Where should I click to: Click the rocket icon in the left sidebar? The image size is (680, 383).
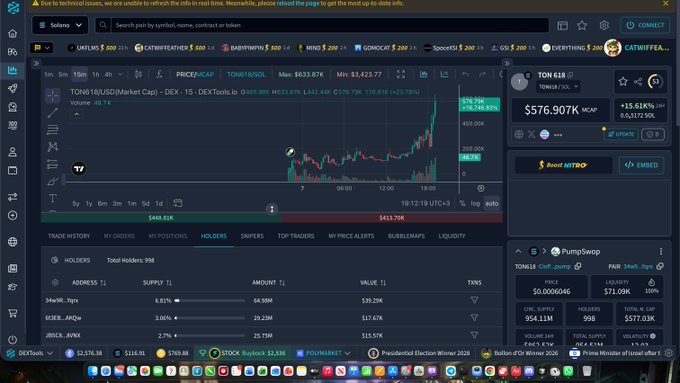13,88
